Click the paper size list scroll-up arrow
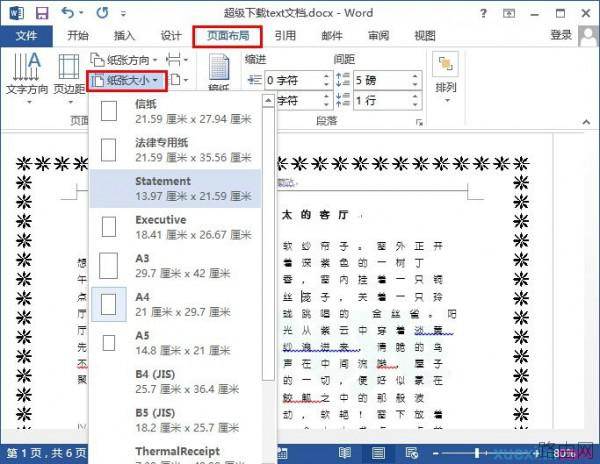 click(268, 101)
